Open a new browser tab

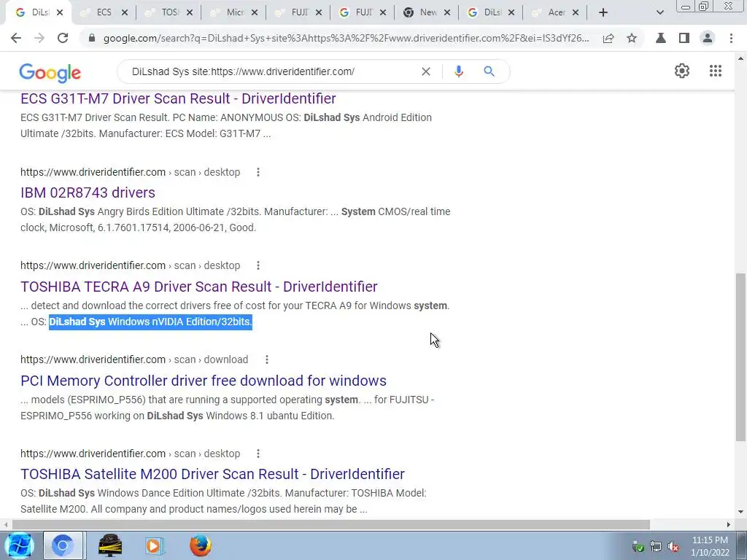coord(603,12)
